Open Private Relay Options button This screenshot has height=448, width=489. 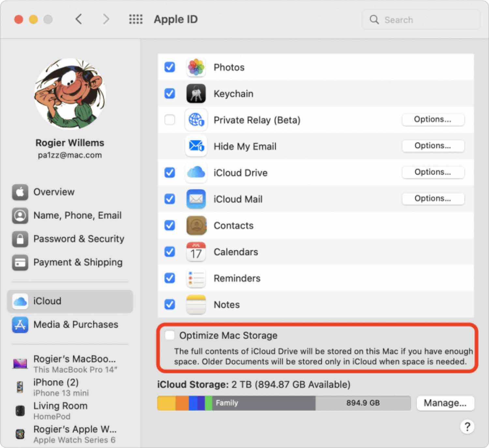tap(433, 120)
